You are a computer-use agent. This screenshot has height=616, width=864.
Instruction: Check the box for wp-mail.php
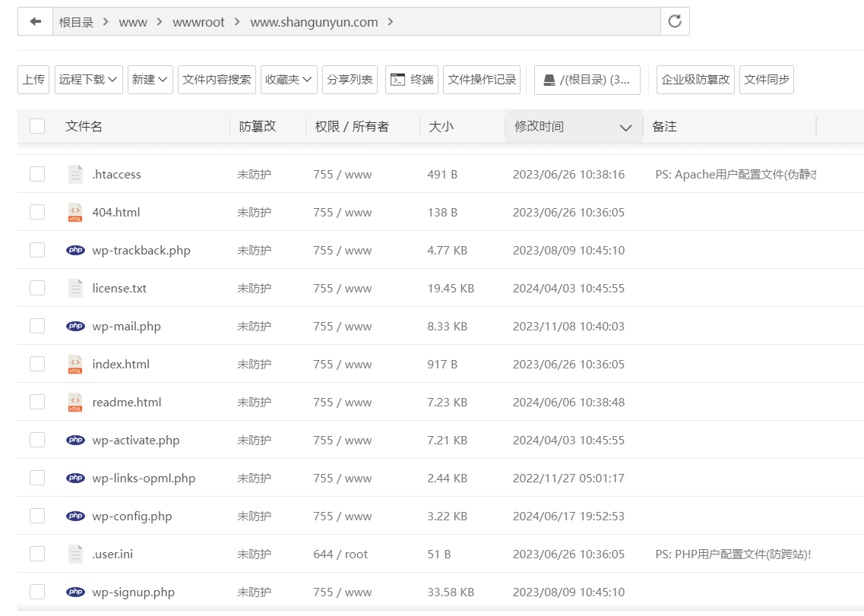pyautogui.click(x=37, y=326)
